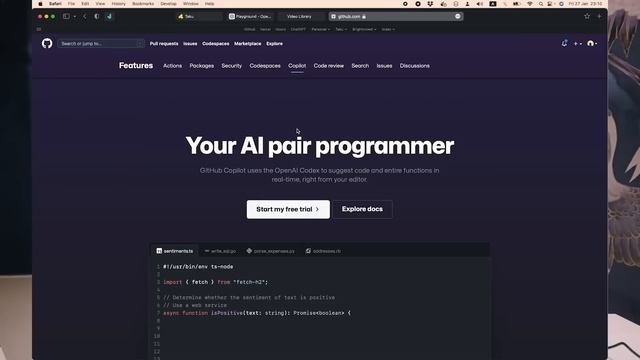Click the github.com address bar
Viewport: 640px width, 360px height.
pos(396,16)
